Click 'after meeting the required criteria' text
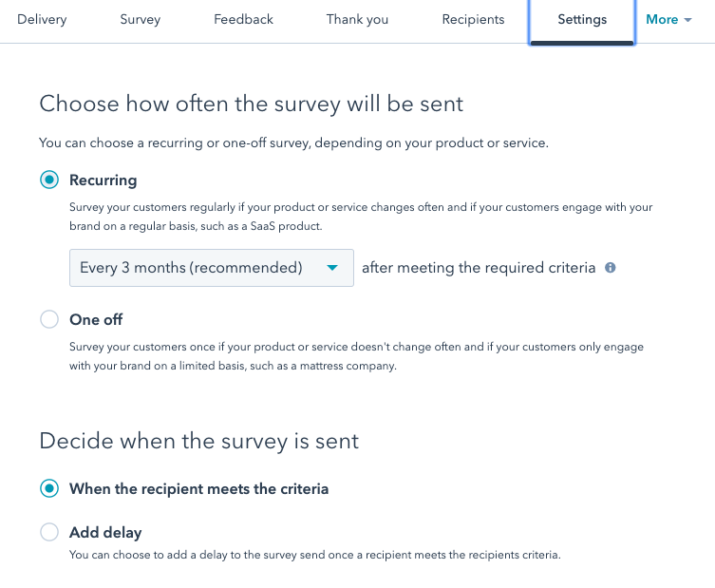This screenshot has width=715, height=588. (x=479, y=268)
